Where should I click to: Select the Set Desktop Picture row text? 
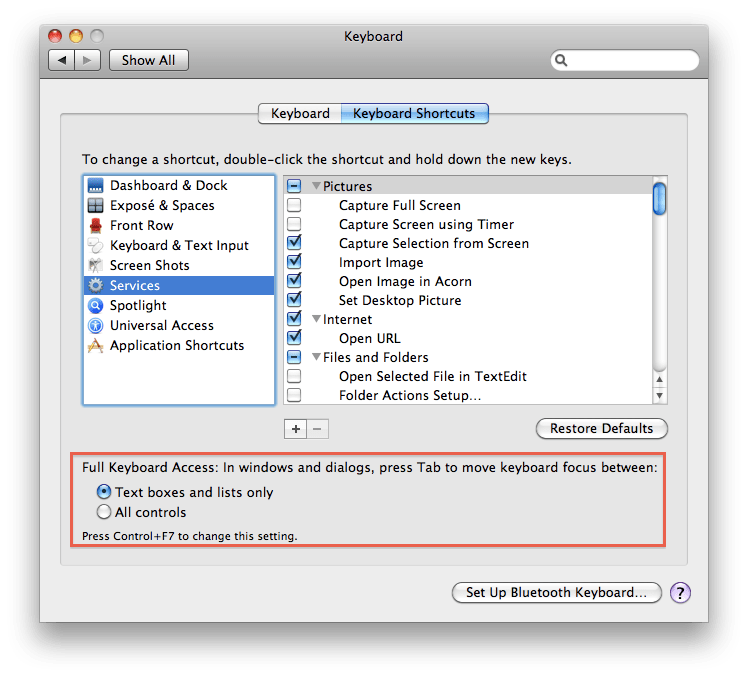click(400, 301)
